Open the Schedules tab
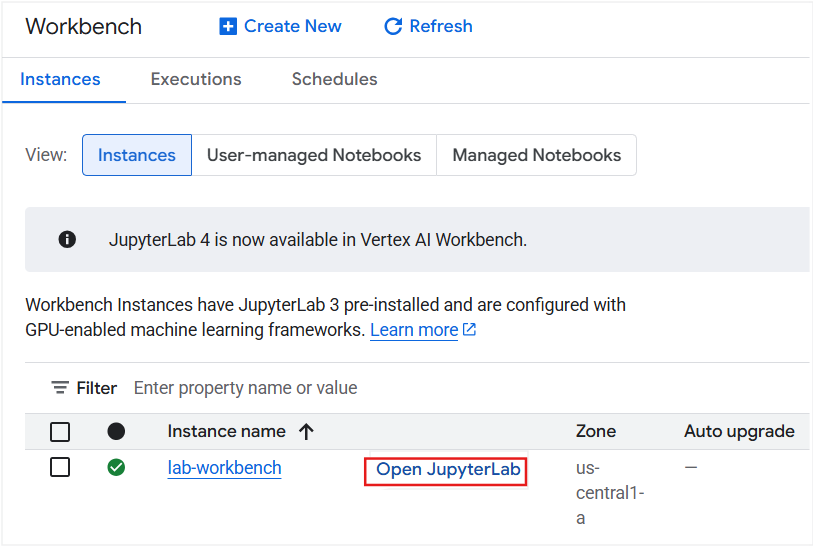Viewport: 813px width, 547px height. (x=334, y=79)
